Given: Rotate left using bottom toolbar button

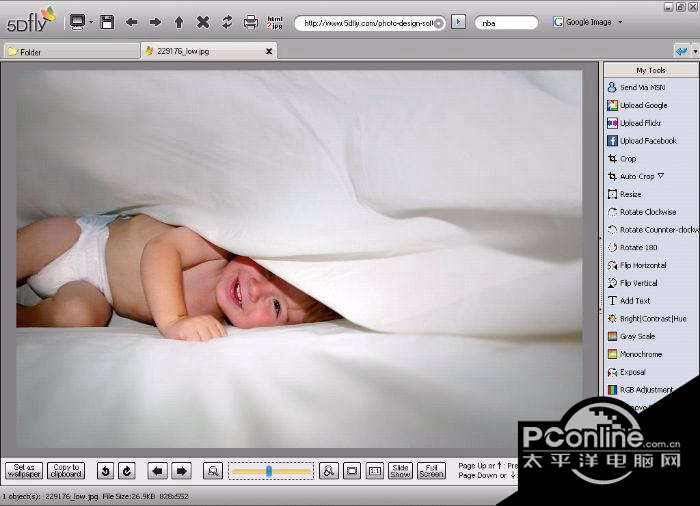Looking at the screenshot, I should (105, 471).
